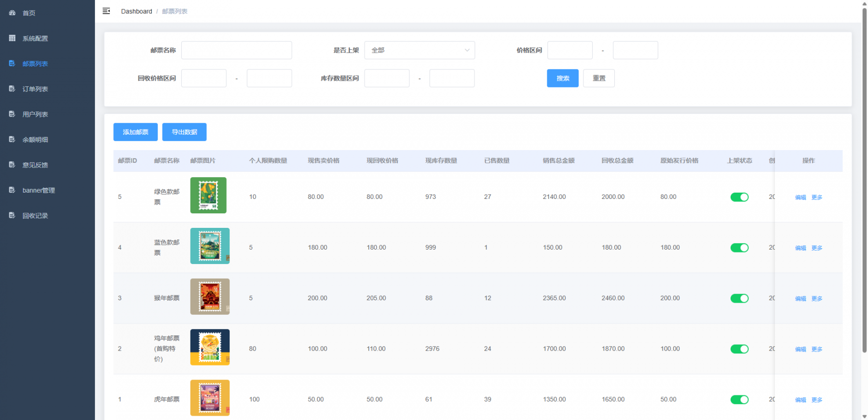Viewport: 868px width, 420px height.
Task: Click the 意见反馈 sidebar icon
Action: pyautogui.click(x=12, y=165)
